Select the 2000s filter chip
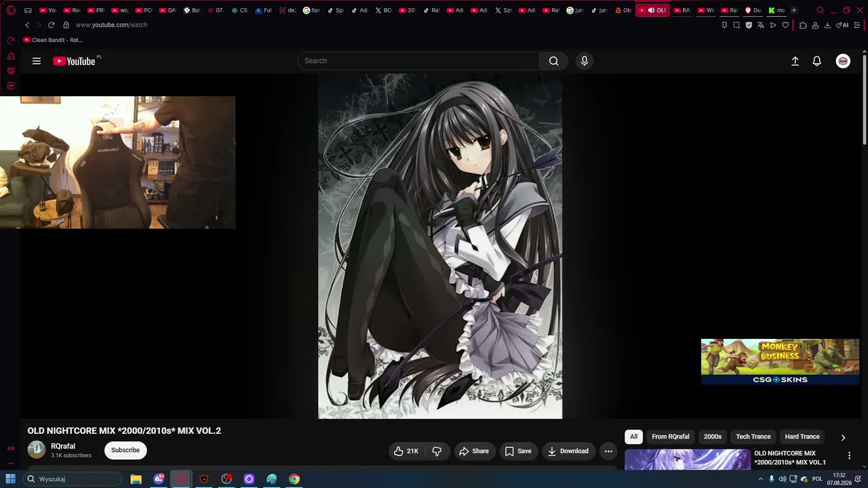The image size is (868, 488). 713,436
